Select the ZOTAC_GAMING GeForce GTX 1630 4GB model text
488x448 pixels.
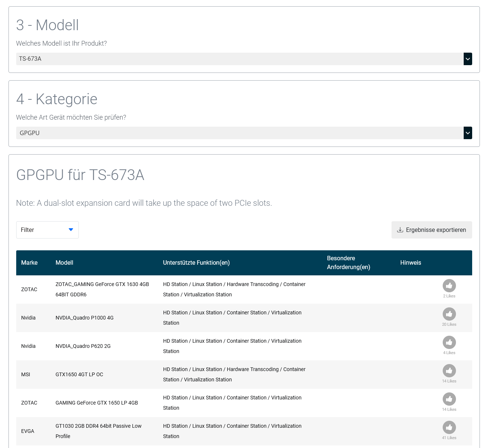(x=102, y=289)
